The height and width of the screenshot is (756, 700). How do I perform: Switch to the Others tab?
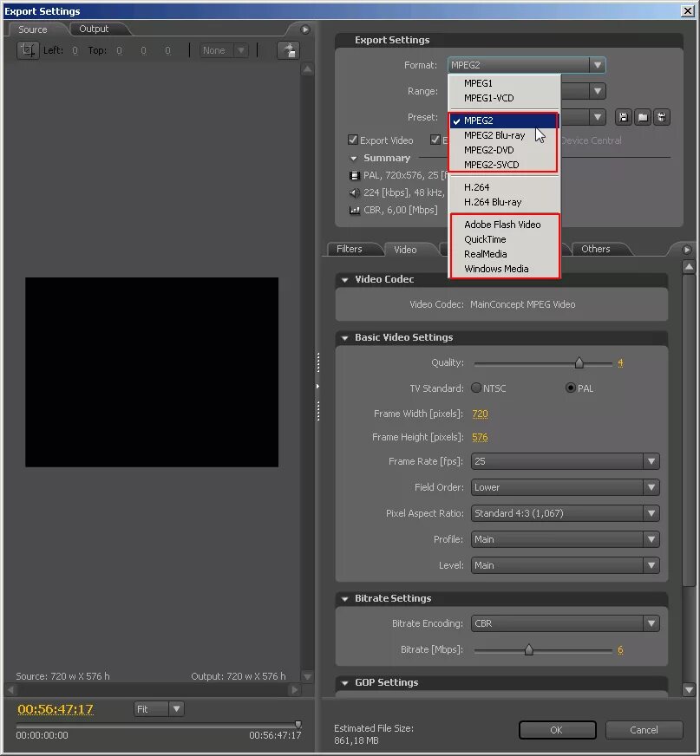pos(596,249)
